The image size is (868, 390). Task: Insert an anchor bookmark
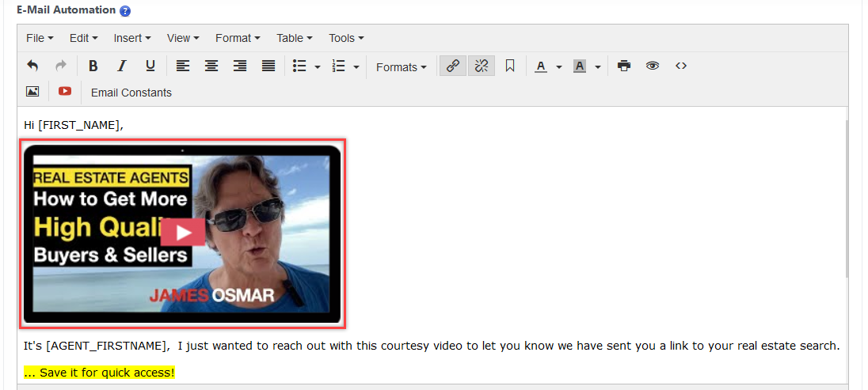[x=510, y=66]
